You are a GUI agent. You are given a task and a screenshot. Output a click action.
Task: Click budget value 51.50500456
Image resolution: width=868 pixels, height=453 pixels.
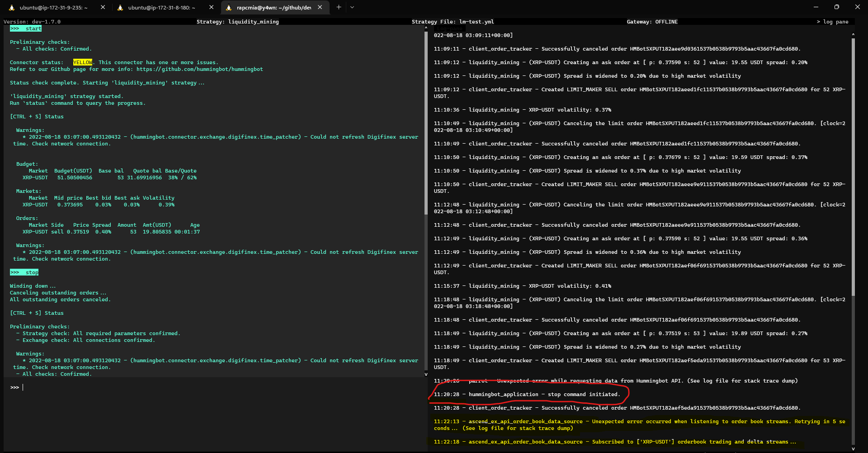(75, 177)
